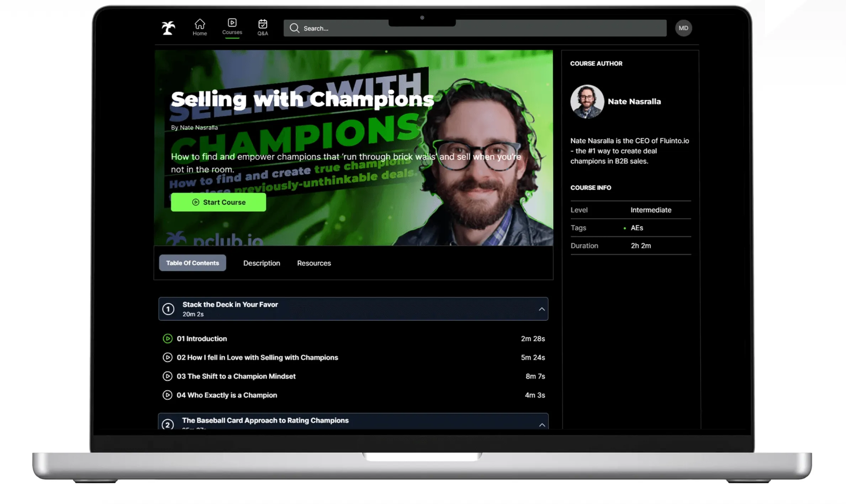Click the course hero banner image
Image resolution: width=846 pixels, height=504 pixels.
[x=354, y=148]
